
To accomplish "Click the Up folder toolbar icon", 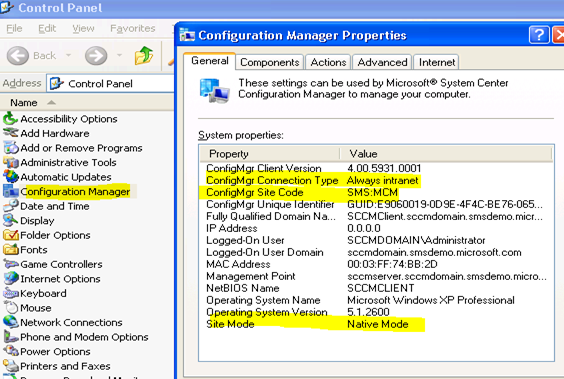I will pyautogui.click(x=144, y=56).
